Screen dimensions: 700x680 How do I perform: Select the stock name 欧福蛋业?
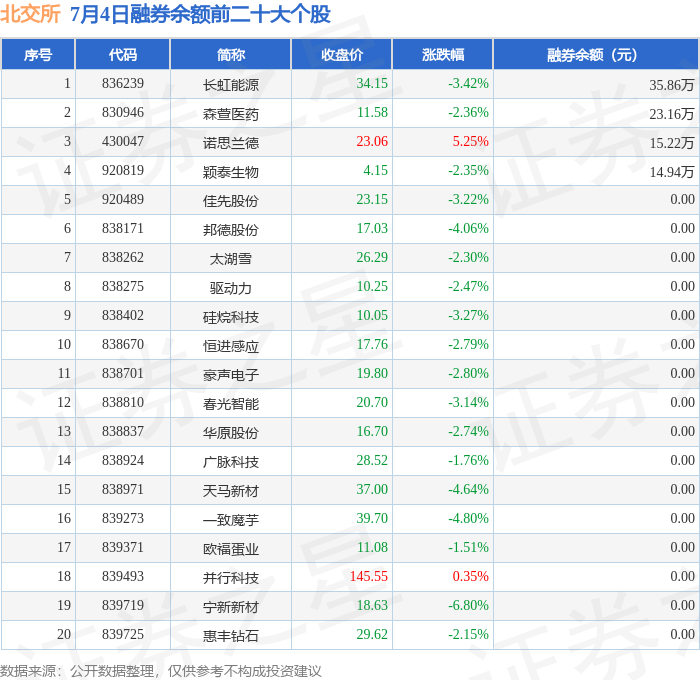[231, 549]
